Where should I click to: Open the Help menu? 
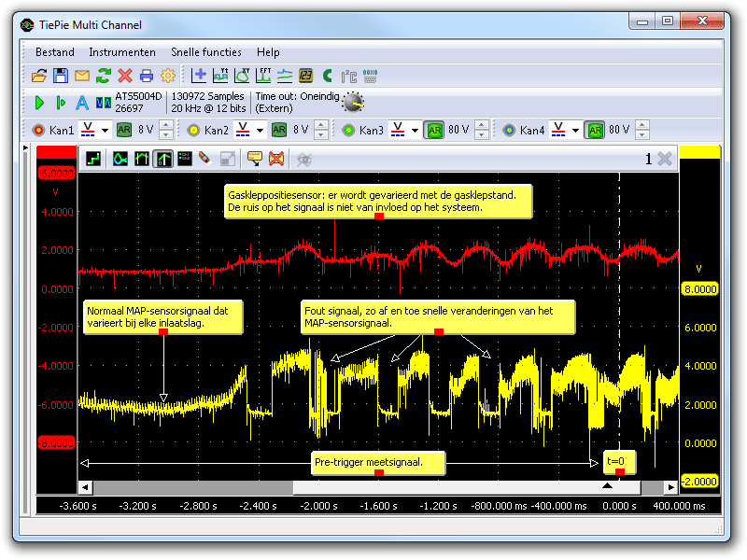pos(268,52)
